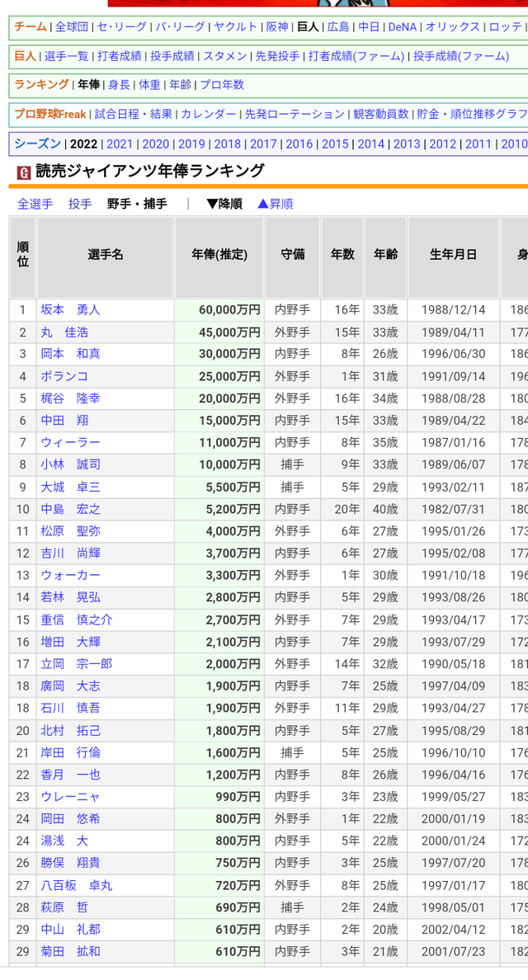This screenshot has height=980, width=528.
Task: Sort descending with ▼降順
Action: tap(224, 204)
